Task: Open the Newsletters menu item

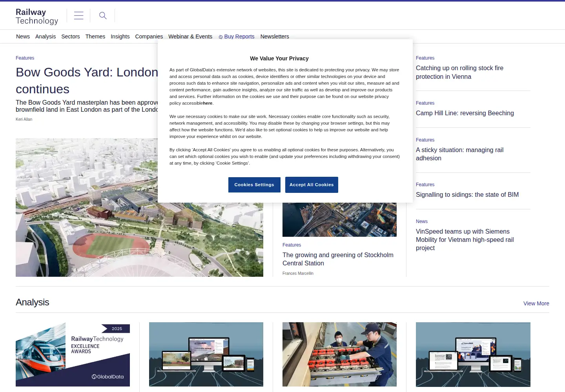Action: 275,36
